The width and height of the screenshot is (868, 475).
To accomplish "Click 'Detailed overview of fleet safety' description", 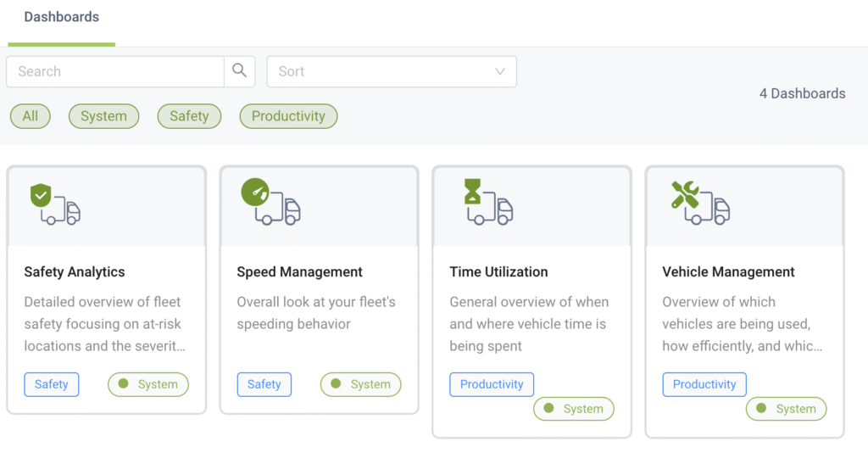I will click(x=104, y=324).
